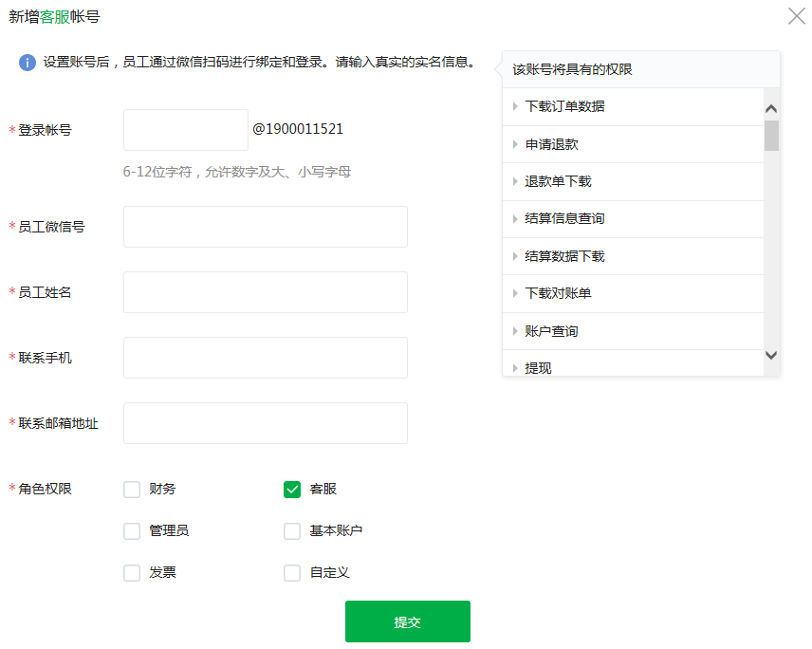Check the 财务 role checkbox
The height and width of the screenshot is (649, 812).
point(132,490)
